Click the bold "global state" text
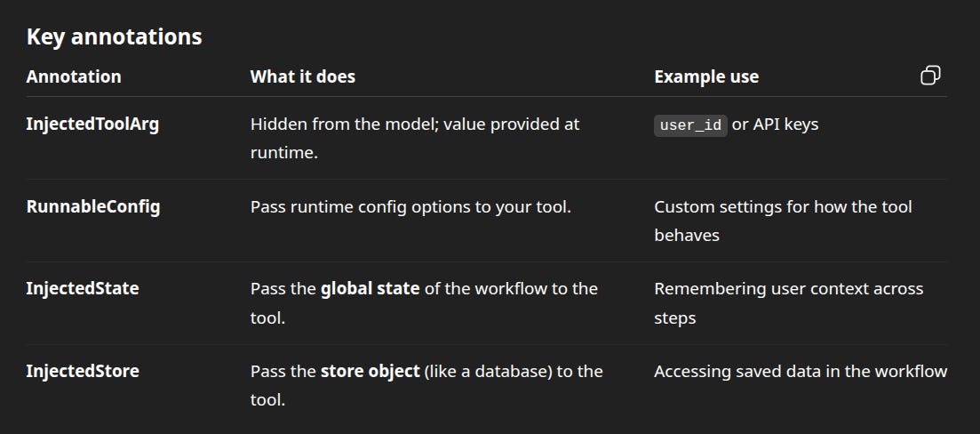The height and width of the screenshot is (434, 980). pyautogui.click(x=370, y=289)
